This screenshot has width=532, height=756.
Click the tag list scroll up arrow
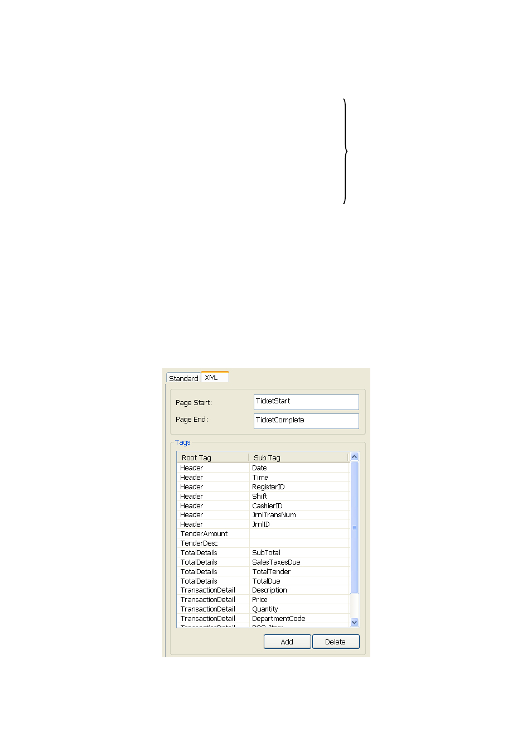354,456
